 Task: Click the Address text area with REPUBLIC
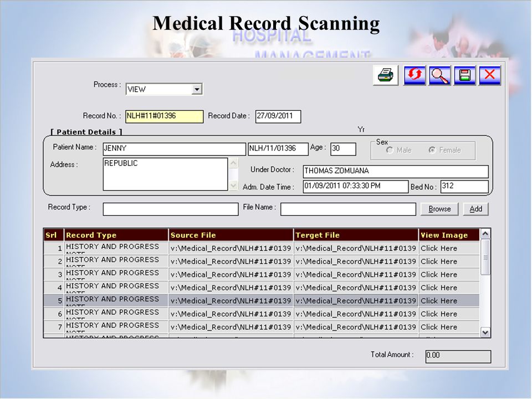[165, 174]
